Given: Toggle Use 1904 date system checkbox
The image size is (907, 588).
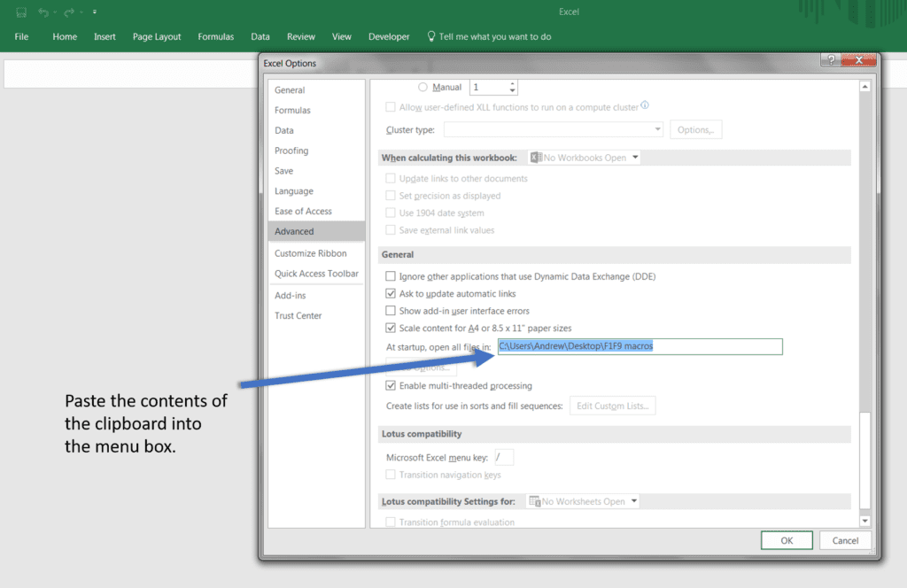Looking at the screenshot, I should (391, 213).
